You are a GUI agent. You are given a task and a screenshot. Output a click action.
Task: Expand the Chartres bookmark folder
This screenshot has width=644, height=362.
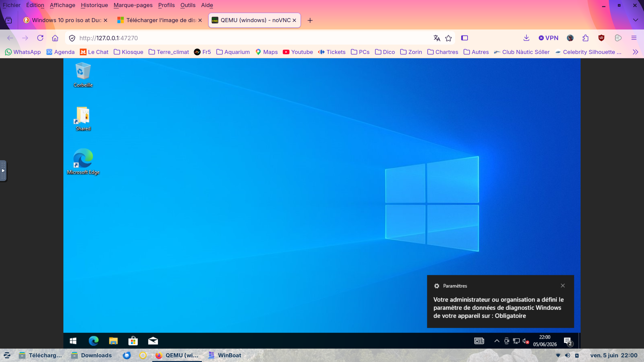click(x=443, y=52)
